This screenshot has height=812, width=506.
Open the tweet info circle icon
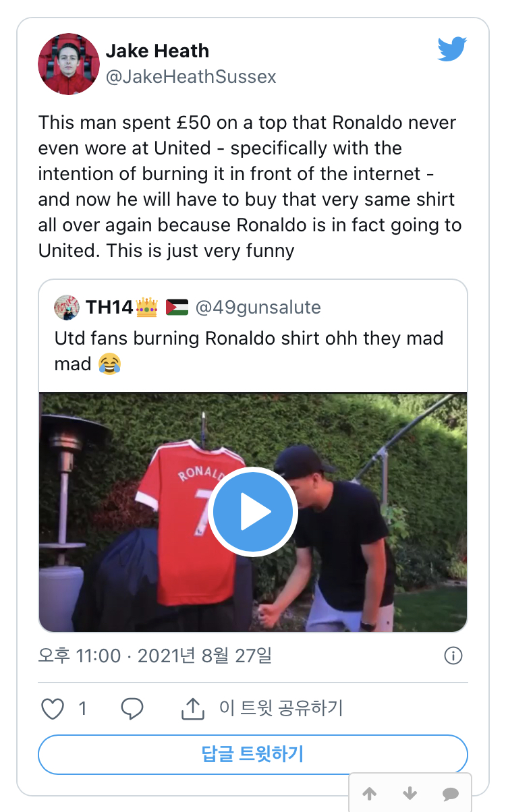click(x=453, y=656)
